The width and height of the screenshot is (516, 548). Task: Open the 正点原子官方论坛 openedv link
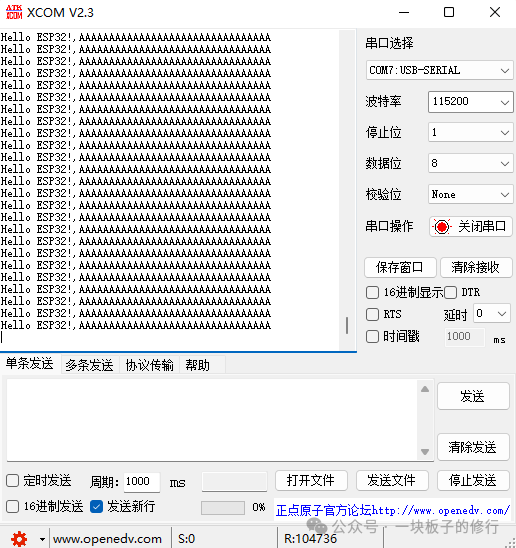click(392, 511)
